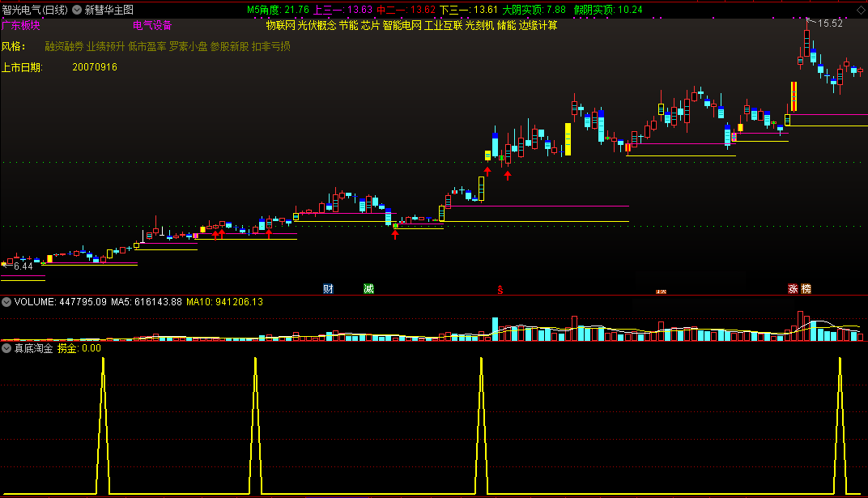Image resolution: width=868 pixels, height=498 pixels.
Task: Click the 融资融券 style tag
Action: (x=64, y=46)
